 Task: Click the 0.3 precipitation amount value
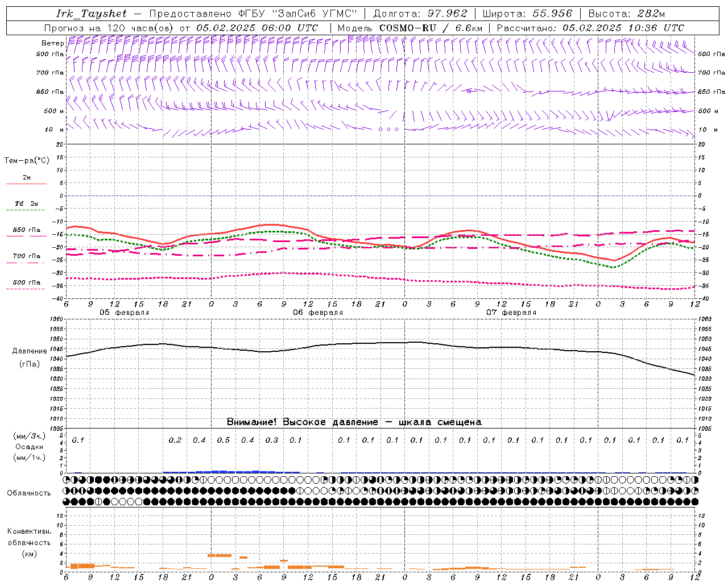coord(272,440)
